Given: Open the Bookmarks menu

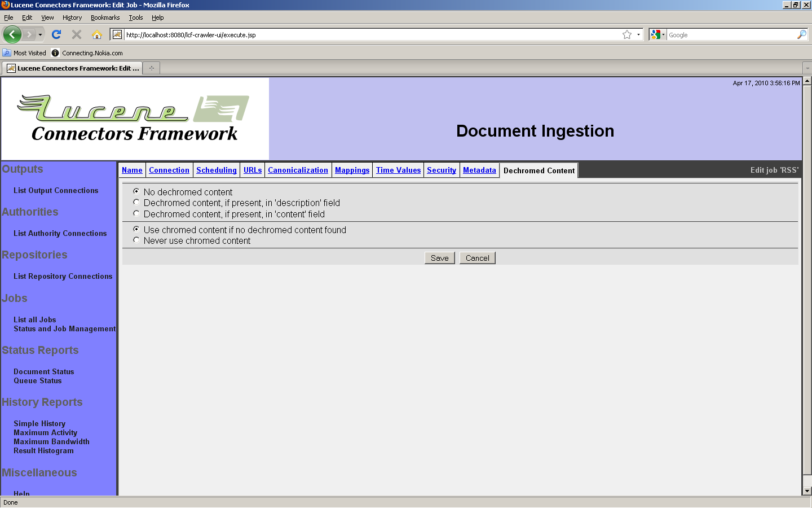Looking at the screenshot, I should click(105, 17).
